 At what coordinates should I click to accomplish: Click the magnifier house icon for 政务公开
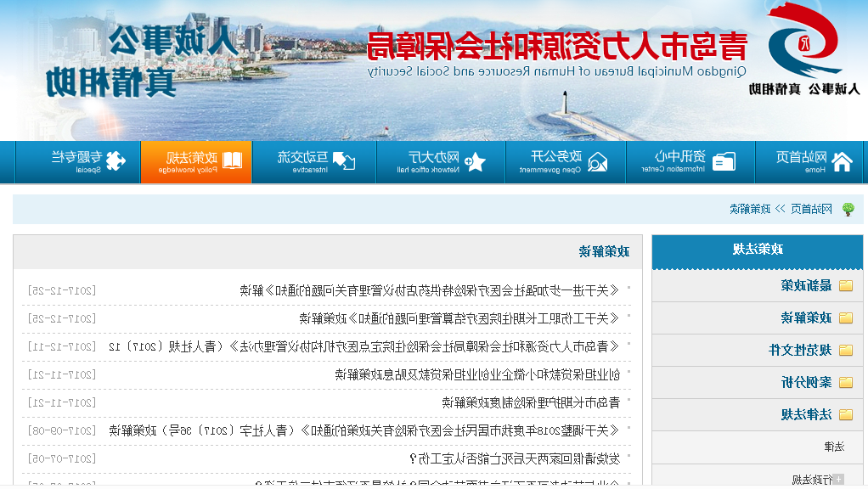pyautogui.click(x=597, y=161)
